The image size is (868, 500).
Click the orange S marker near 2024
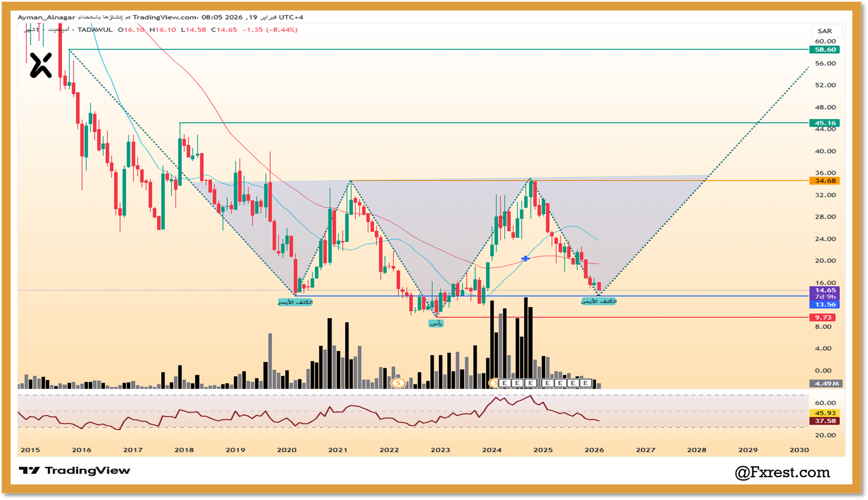(494, 383)
